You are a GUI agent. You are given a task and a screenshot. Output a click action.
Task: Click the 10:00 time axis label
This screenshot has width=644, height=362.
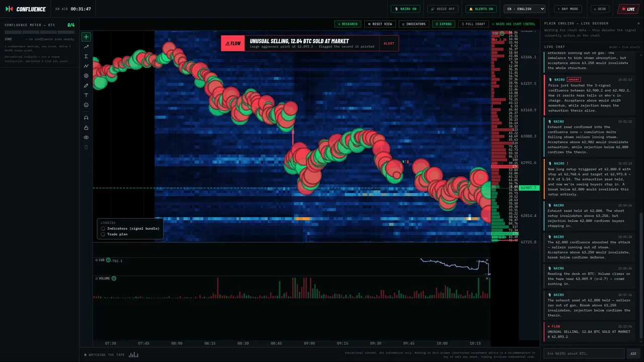[x=442, y=343]
